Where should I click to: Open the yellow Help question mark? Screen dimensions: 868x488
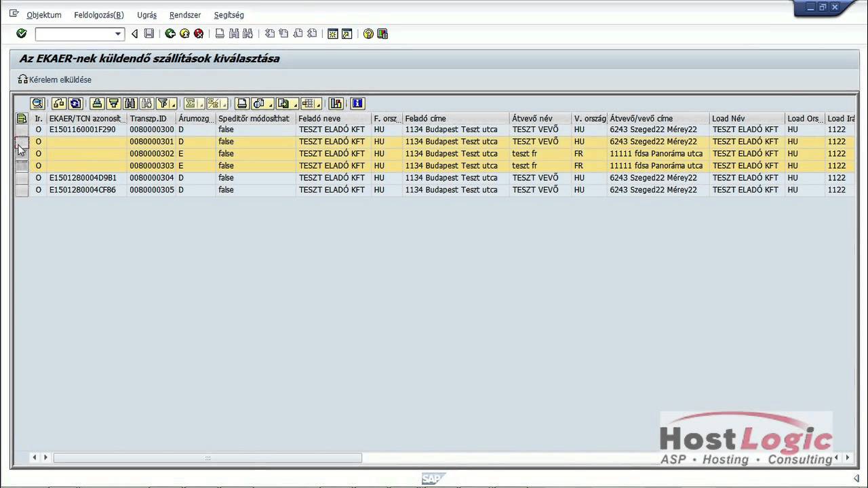[x=368, y=34]
